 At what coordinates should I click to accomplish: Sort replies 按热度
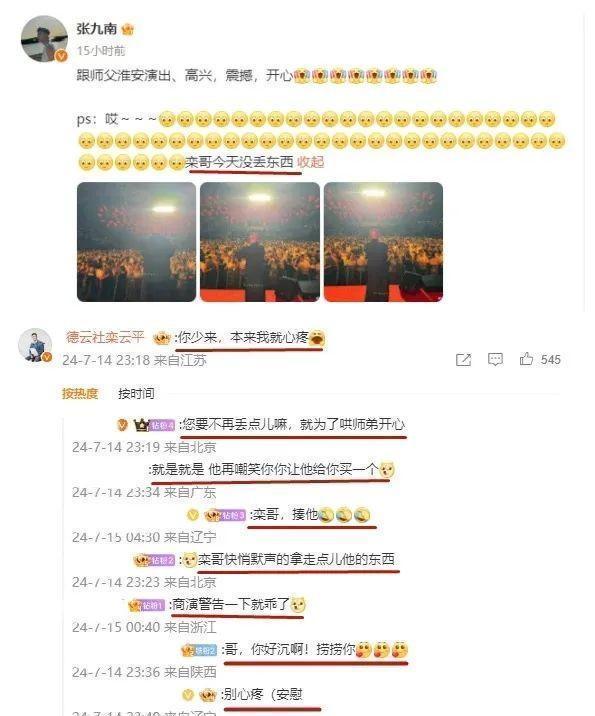(80, 394)
